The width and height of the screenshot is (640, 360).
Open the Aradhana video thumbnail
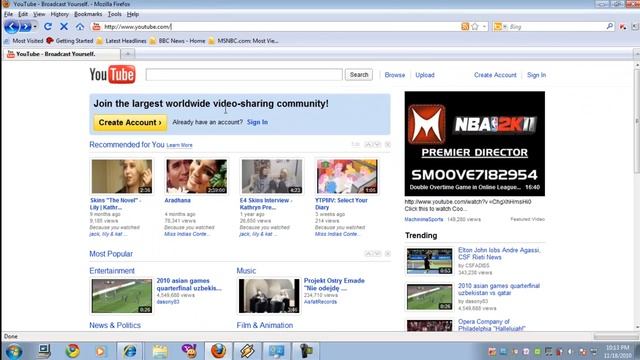(x=197, y=176)
